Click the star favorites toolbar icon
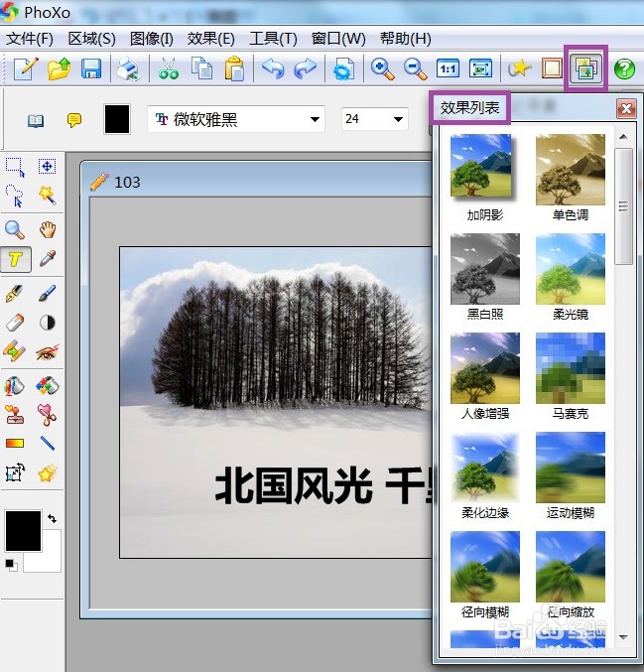The width and height of the screenshot is (644, 672). (519, 67)
